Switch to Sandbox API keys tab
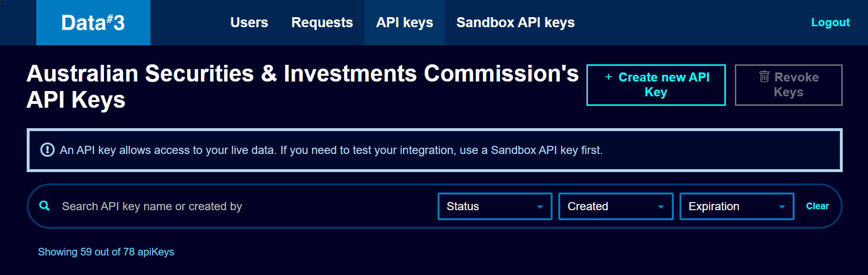The image size is (868, 275). click(515, 22)
